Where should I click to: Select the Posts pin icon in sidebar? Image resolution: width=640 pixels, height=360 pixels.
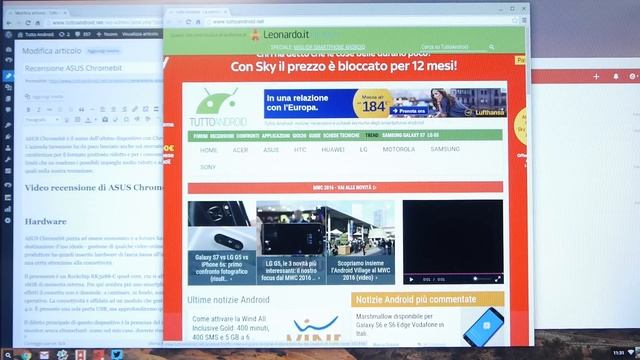click(8, 76)
